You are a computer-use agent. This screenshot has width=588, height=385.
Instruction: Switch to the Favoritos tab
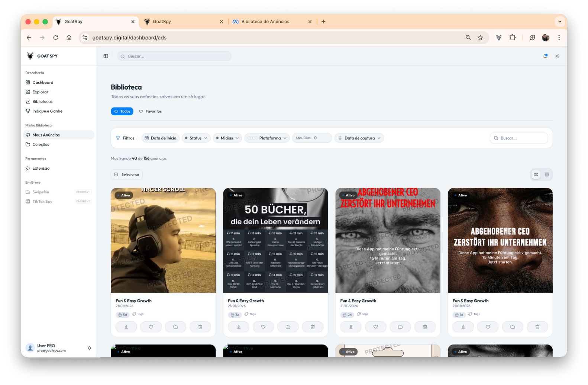click(151, 111)
